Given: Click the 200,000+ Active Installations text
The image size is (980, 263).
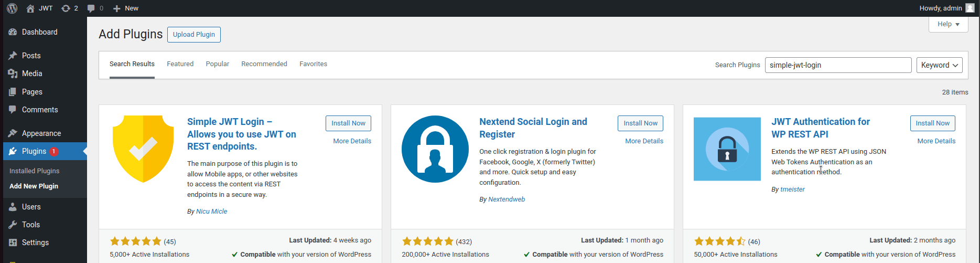Looking at the screenshot, I should pos(446,255).
